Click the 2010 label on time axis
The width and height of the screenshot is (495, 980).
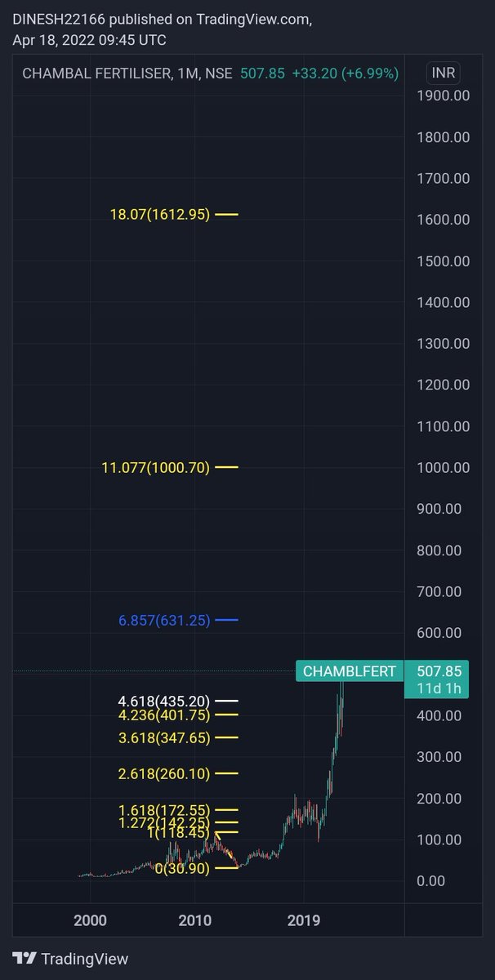(197, 920)
